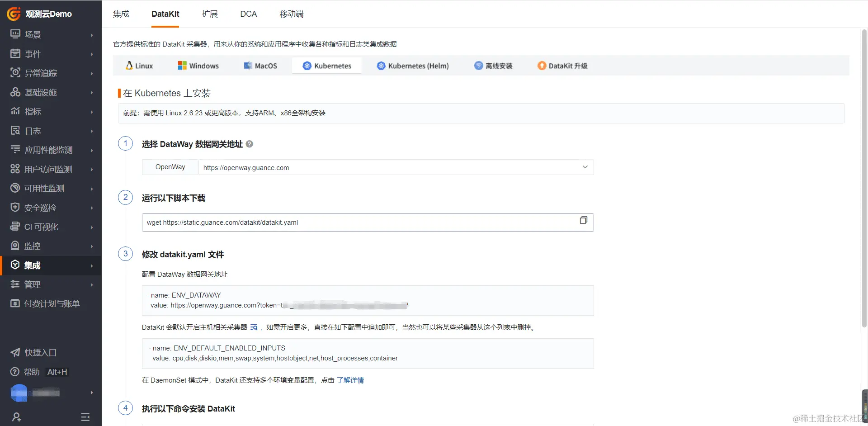Click the 指标 sidebar label

[x=33, y=111]
